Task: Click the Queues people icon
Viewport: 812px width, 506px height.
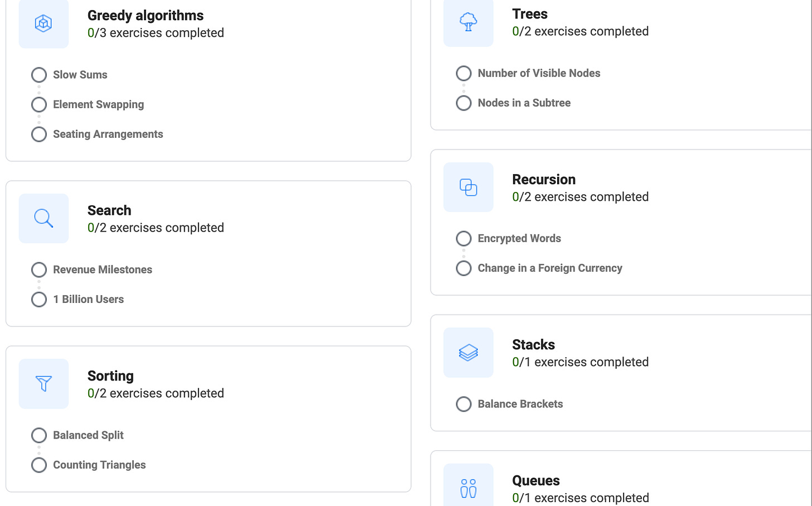Action: [468, 489]
